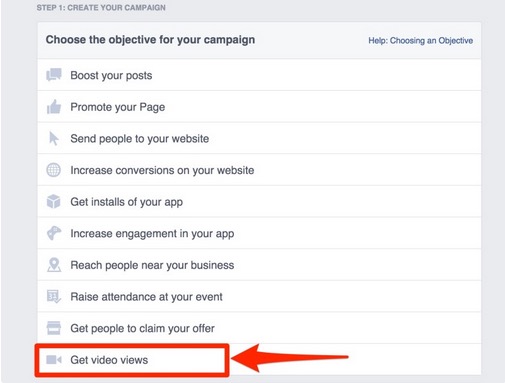Select Get installs of your app

(x=259, y=202)
